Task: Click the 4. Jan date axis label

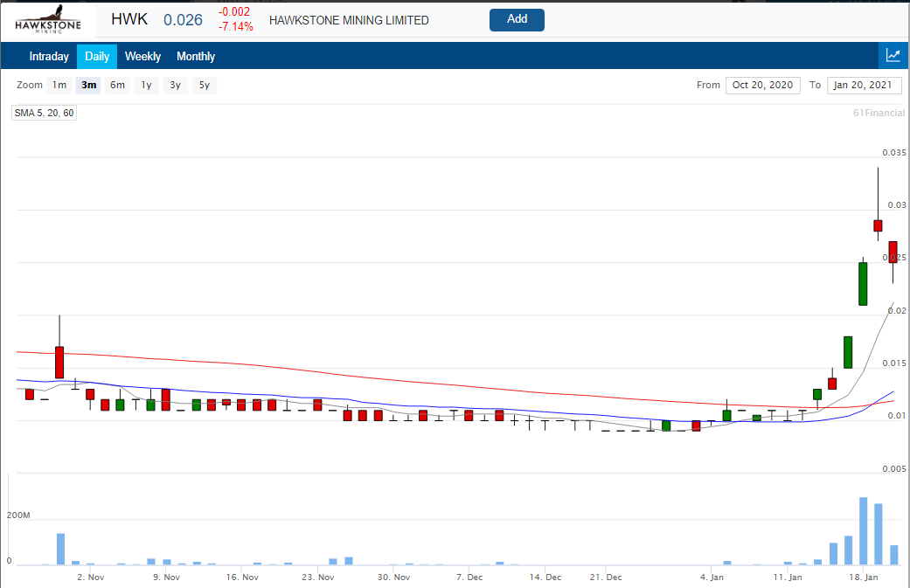Action: point(712,577)
